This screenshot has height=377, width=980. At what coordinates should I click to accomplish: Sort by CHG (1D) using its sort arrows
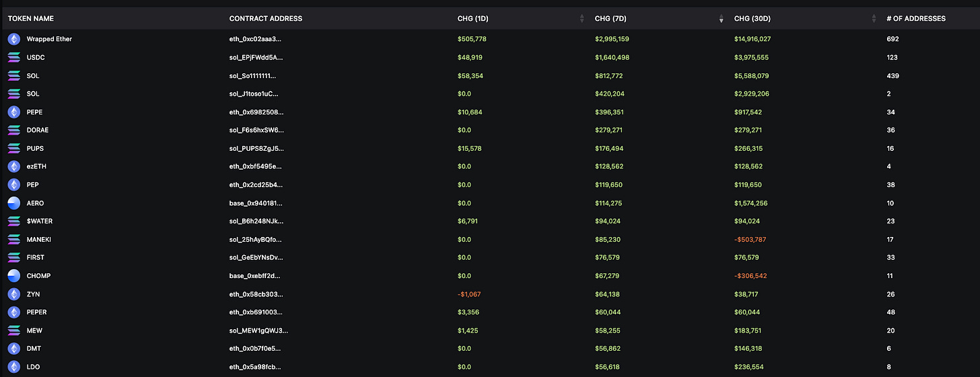(582, 19)
